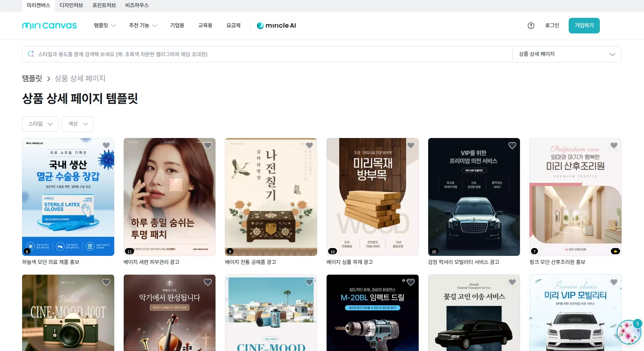644x351 pixels.
Task: Open the Miricle AI logo link
Action: pos(276,26)
